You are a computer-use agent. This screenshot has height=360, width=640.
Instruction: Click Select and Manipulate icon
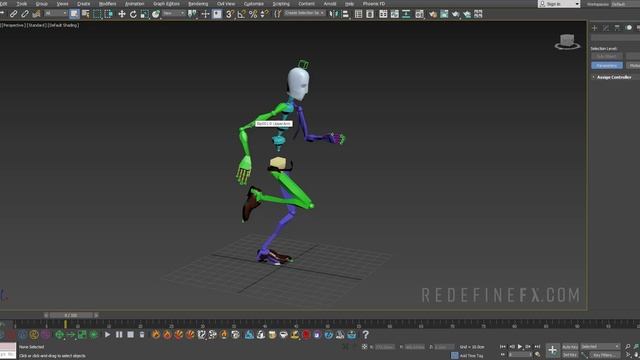pyautogui.click(x=205, y=14)
